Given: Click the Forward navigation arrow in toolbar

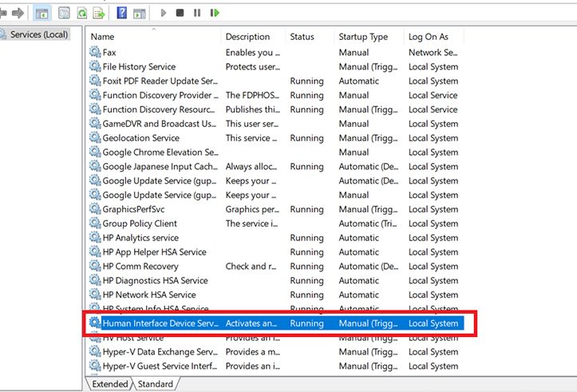Looking at the screenshot, I should point(18,14).
